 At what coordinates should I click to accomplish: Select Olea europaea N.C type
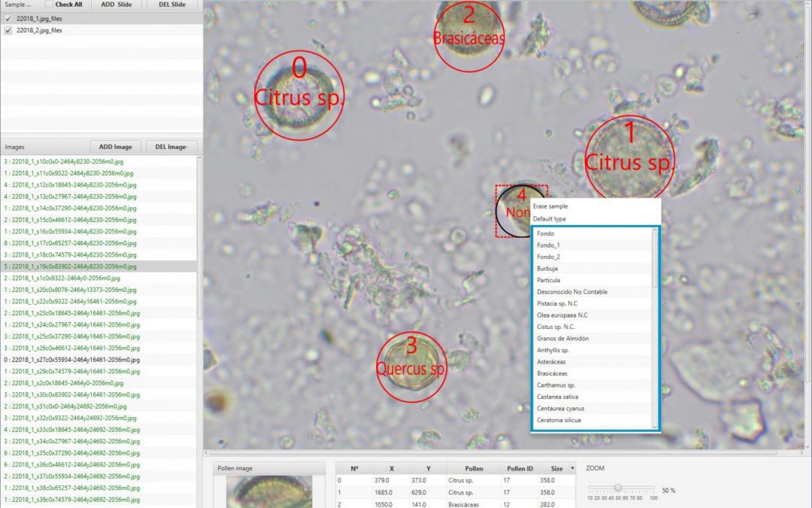coord(592,315)
